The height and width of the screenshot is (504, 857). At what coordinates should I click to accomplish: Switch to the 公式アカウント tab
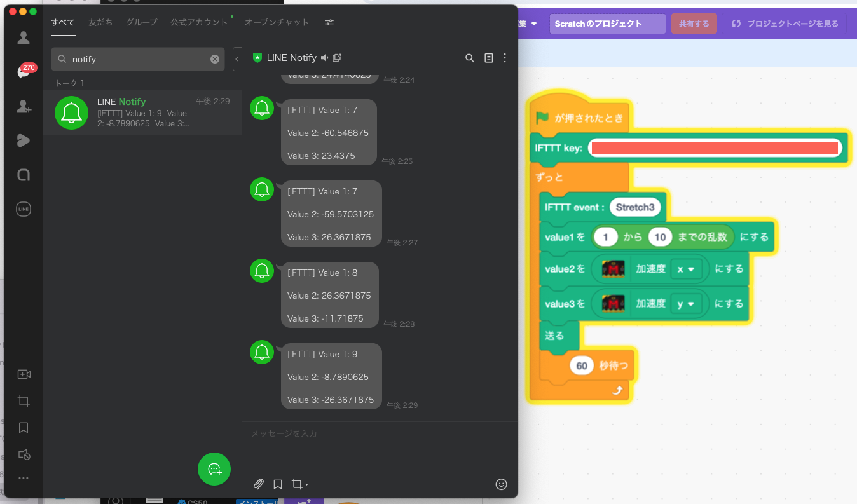(x=199, y=22)
